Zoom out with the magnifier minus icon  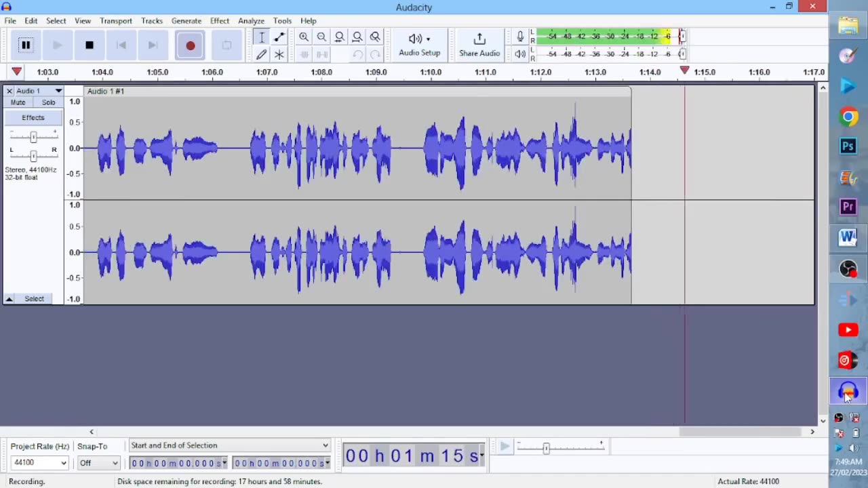tap(321, 37)
